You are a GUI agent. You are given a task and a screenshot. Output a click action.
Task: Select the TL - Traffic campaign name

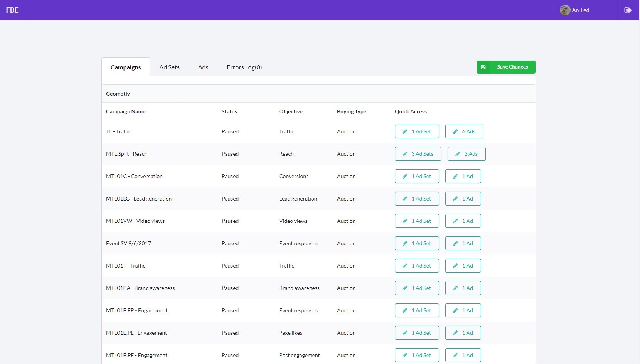point(118,131)
